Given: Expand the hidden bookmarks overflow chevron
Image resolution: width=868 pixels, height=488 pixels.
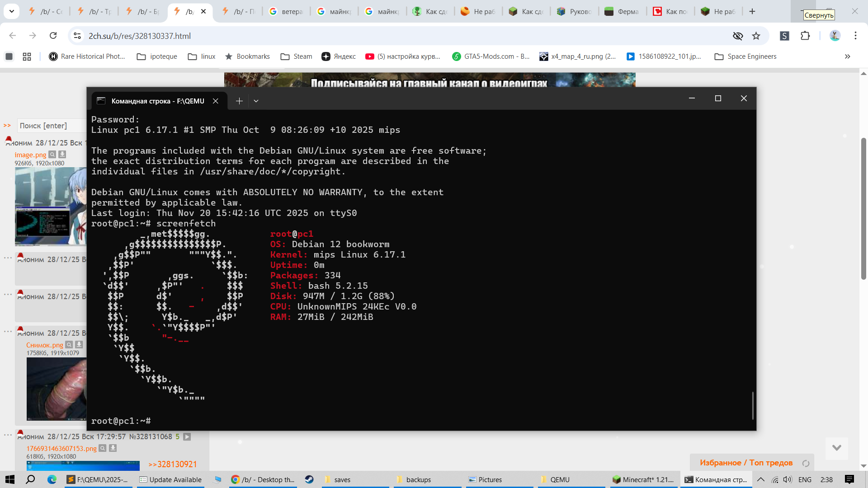Looking at the screenshot, I should coord(847,56).
